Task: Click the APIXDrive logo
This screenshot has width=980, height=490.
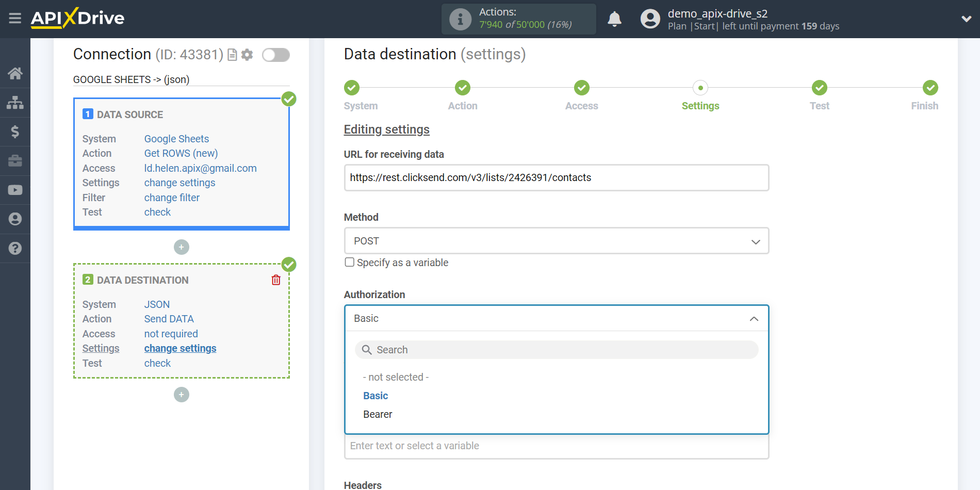Action: coord(77,18)
